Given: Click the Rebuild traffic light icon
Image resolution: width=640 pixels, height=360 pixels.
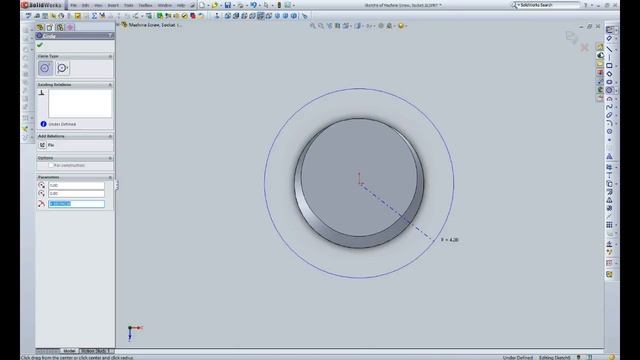Looking at the screenshot, I should pos(279,5).
